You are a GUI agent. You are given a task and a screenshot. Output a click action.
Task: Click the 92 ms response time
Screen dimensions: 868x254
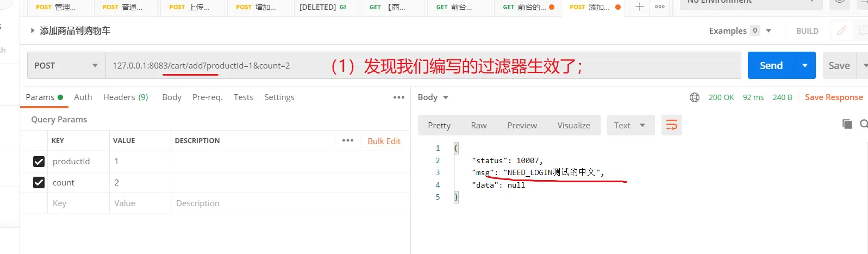point(753,97)
